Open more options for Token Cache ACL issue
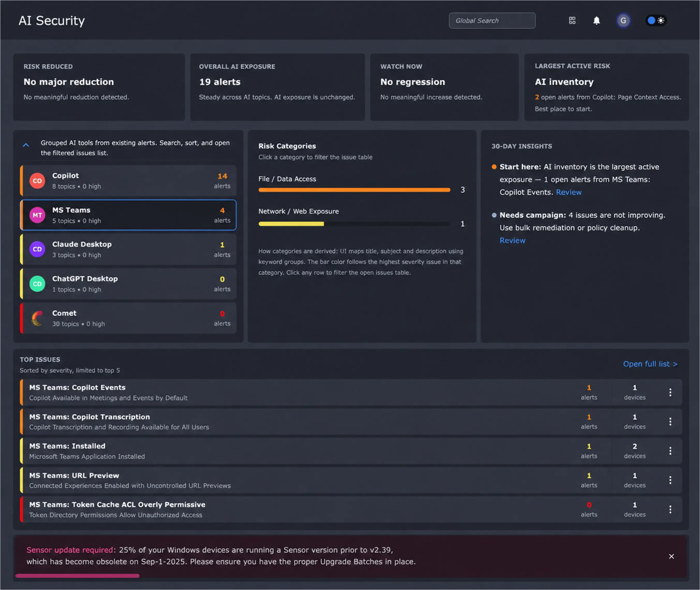Image resolution: width=700 pixels, height=590 pixels. 670,509
